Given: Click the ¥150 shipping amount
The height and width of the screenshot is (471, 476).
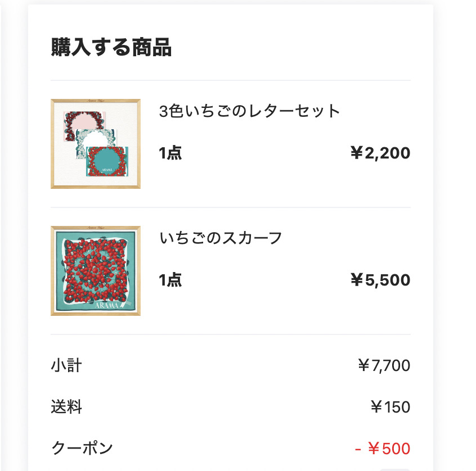Looking at the screenshot, I should [390, 407].
